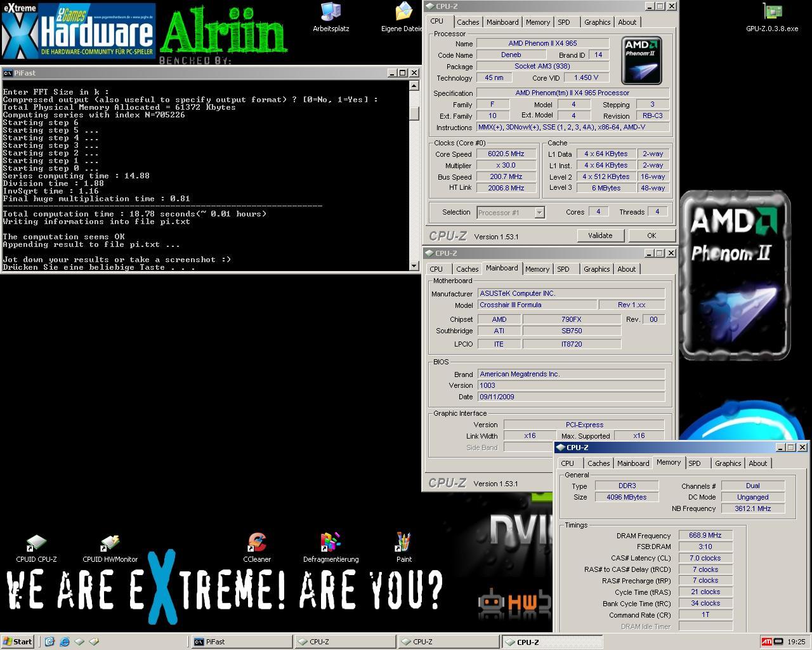Click the memory size 4096 MBytes
812x650 pixels.
tap(627, 497)
